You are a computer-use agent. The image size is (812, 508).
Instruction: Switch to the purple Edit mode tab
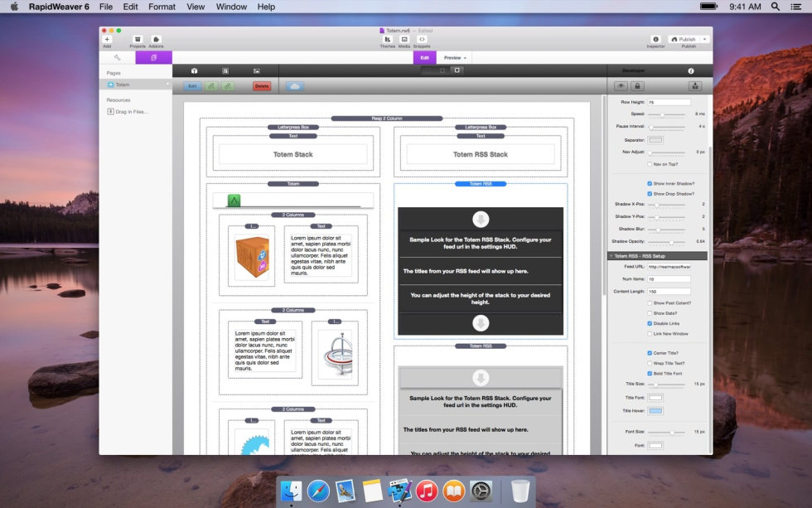click(x=424, y=57)
